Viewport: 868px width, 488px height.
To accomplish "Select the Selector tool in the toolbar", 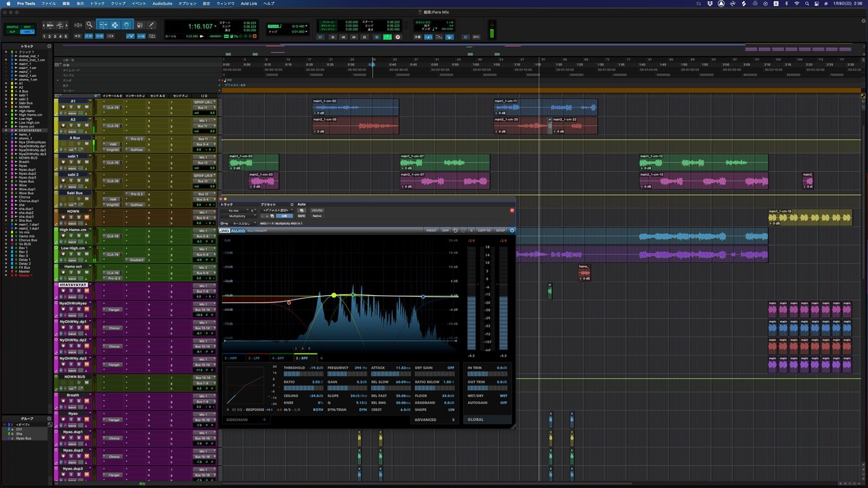I will click(115, 25).
